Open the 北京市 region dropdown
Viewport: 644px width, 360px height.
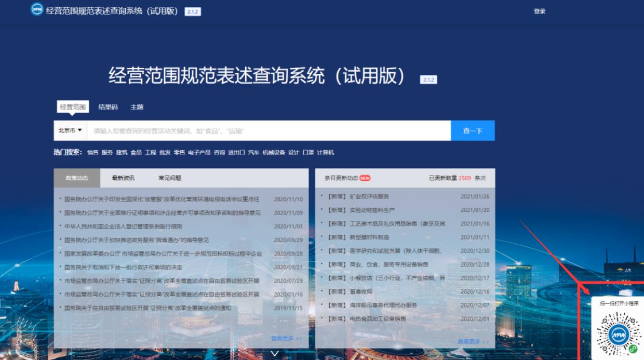[x=70, y=130]
